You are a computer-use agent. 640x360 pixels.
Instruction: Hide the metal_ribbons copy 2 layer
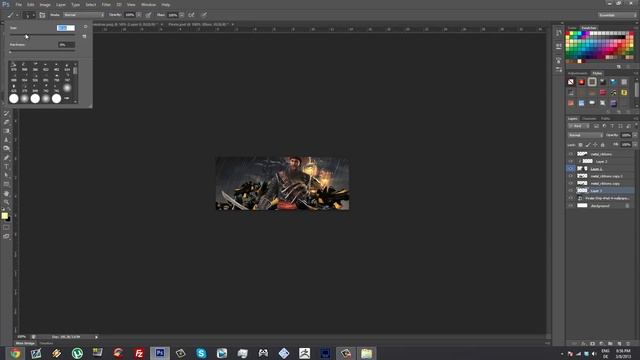(x=571, y=176)
